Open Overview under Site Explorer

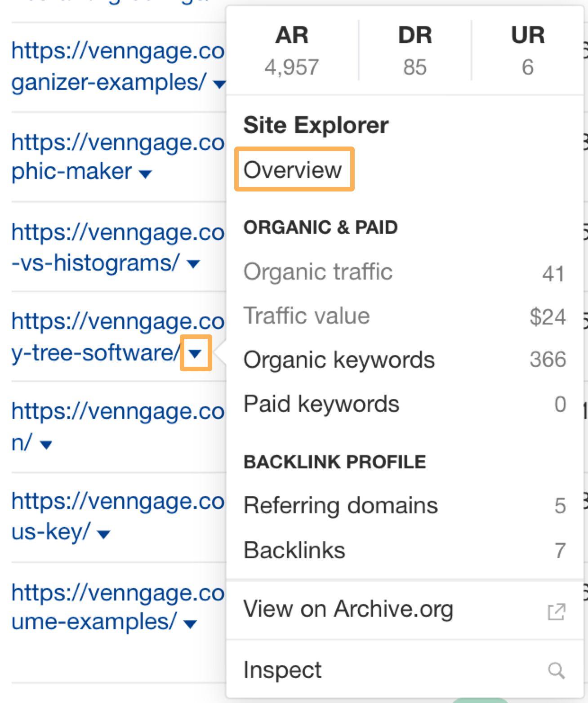pos(294,169)
